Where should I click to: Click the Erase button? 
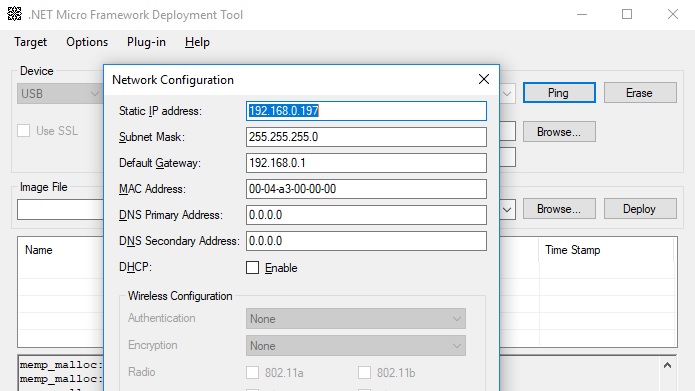[640, 93]
